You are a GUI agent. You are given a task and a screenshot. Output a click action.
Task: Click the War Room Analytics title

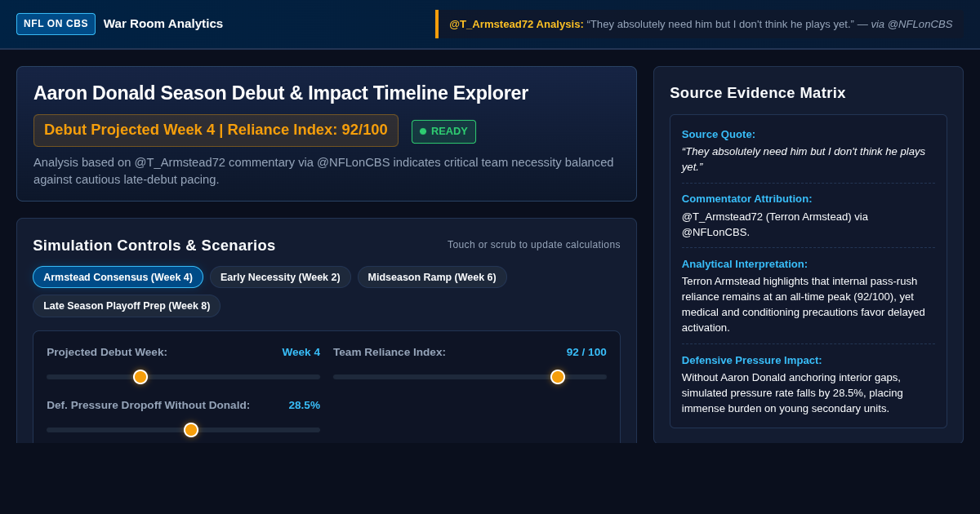pos(163,24)
